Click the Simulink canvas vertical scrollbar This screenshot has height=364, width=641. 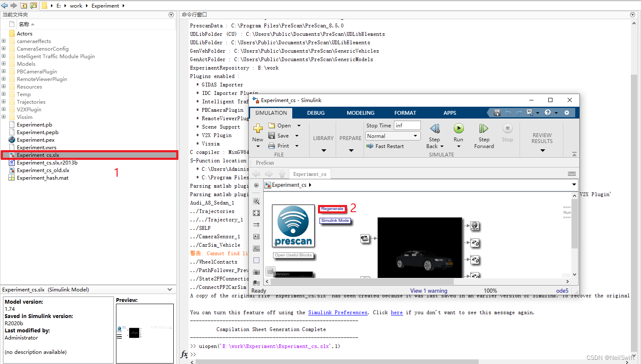(574, 224)
